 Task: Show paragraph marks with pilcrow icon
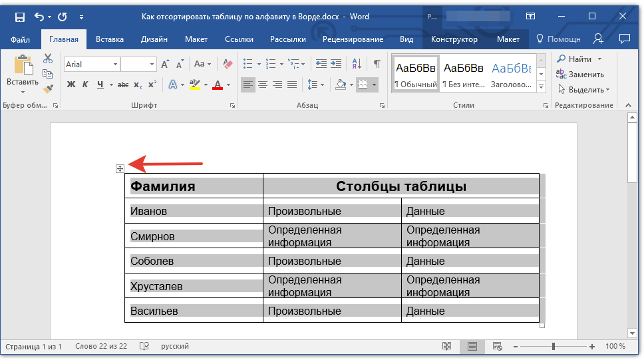coord(377,64)
